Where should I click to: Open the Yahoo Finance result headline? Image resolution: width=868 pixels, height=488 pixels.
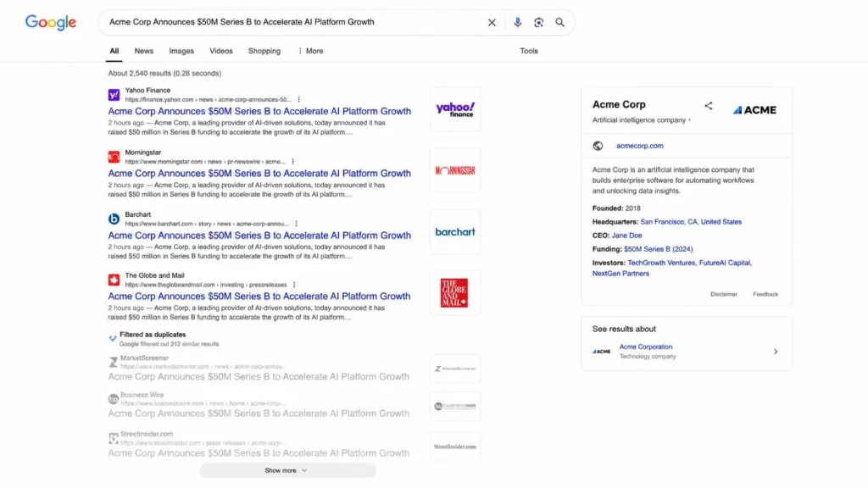point(259,111)
